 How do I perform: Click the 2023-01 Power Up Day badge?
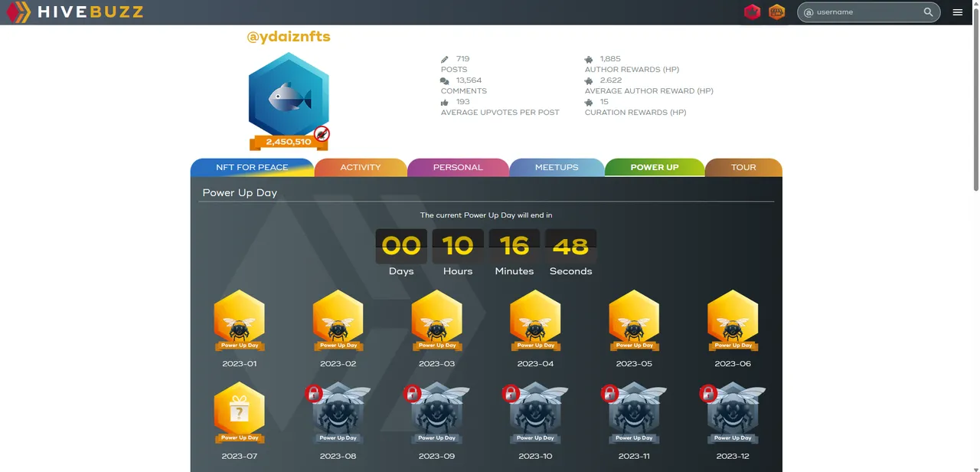coord(239,320)
